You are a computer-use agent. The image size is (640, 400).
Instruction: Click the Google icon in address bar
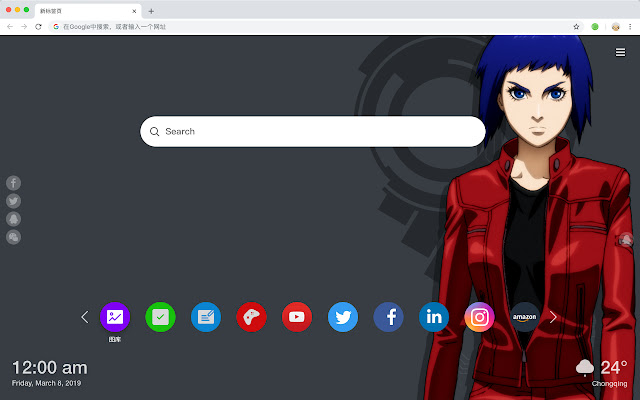point(56,27)
